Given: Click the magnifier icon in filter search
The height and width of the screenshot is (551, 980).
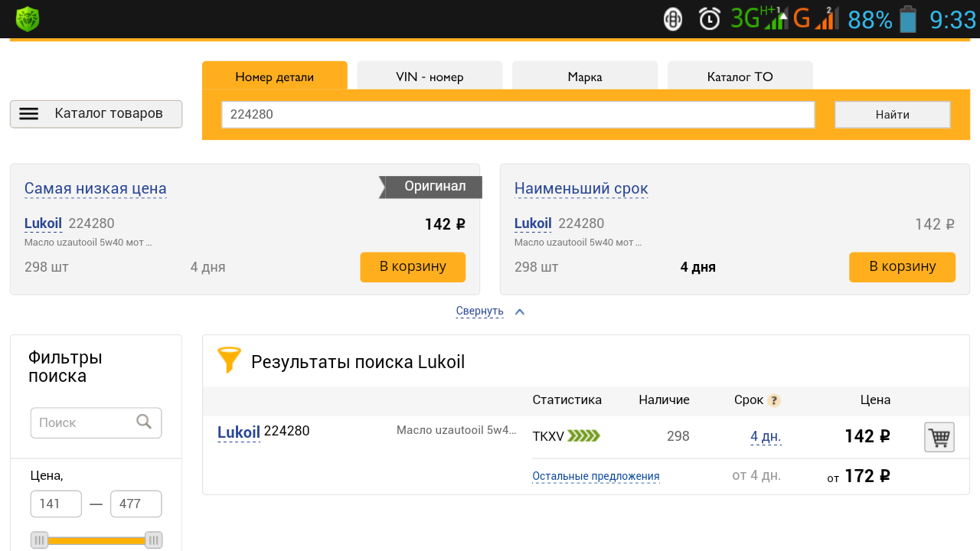Looking at the screenshot, I should (144, 422).
